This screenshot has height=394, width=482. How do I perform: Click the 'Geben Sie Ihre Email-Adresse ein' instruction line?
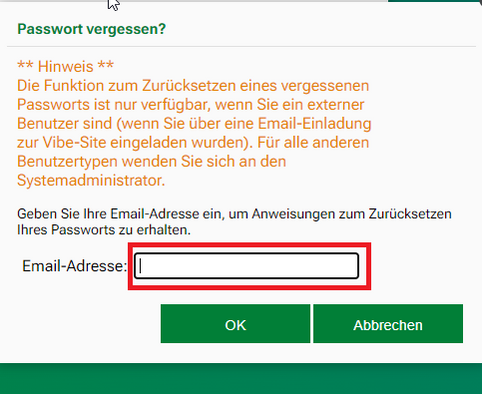[x=234, y=214]
